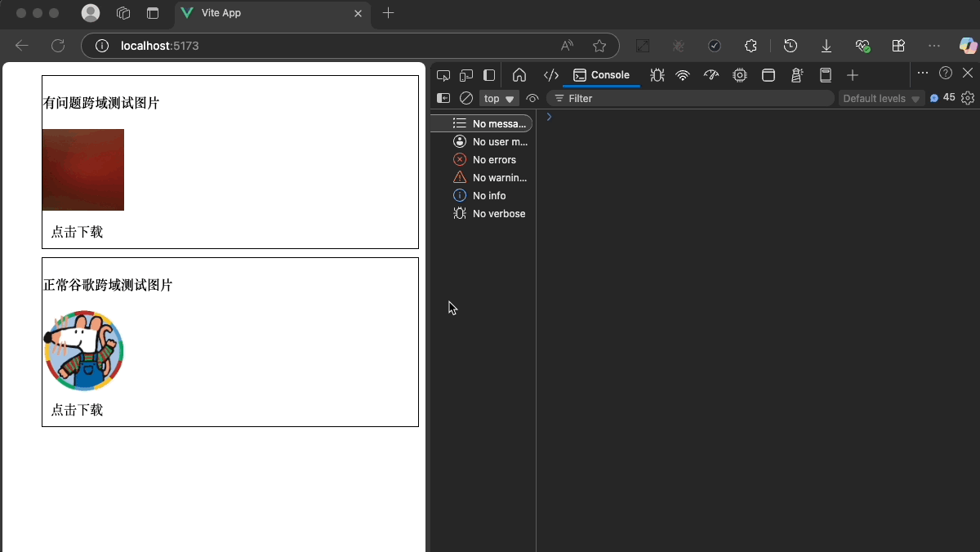Open the DevTools Welcome home tool
This screenshot has width=980, height=552.
[x=519, y=75]
